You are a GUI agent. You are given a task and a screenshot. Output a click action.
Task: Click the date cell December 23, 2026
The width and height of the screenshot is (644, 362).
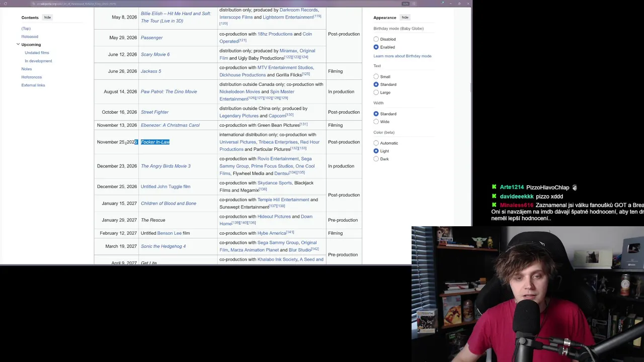coord(116,166)
